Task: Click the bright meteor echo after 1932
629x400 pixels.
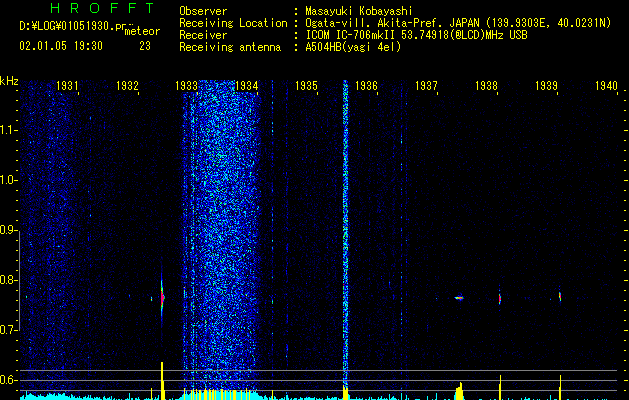Action: tap(162, 298)
